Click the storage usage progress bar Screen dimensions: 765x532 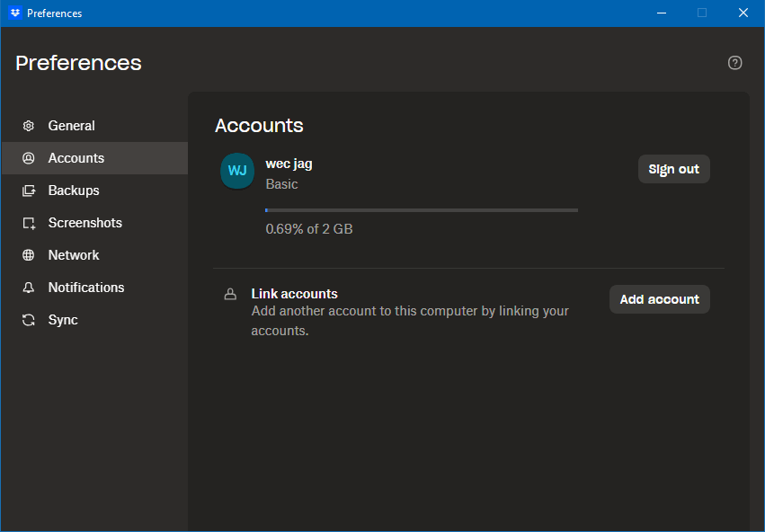[x=422, y=210]
